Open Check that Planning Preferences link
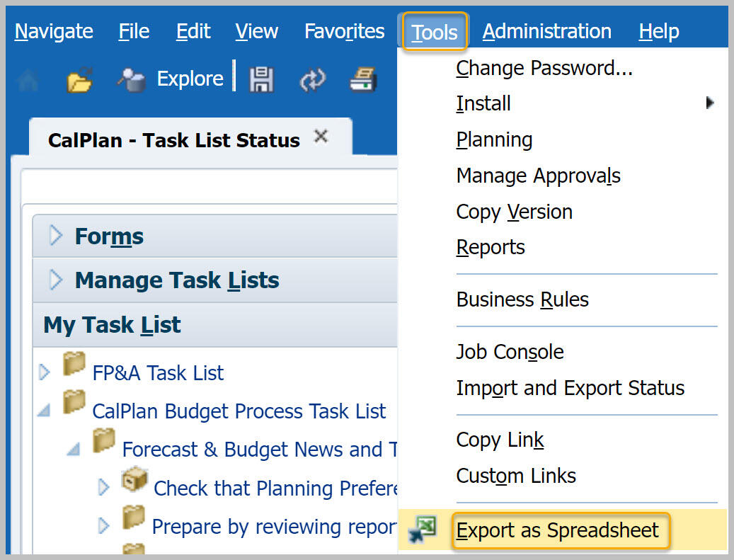Screen dimensions: 734x560 tap(275, 488)
